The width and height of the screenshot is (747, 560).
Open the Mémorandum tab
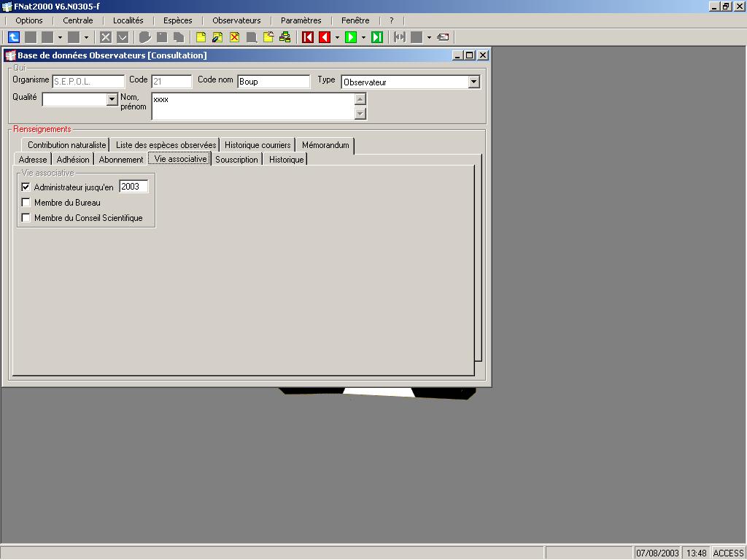click(325, 145)
